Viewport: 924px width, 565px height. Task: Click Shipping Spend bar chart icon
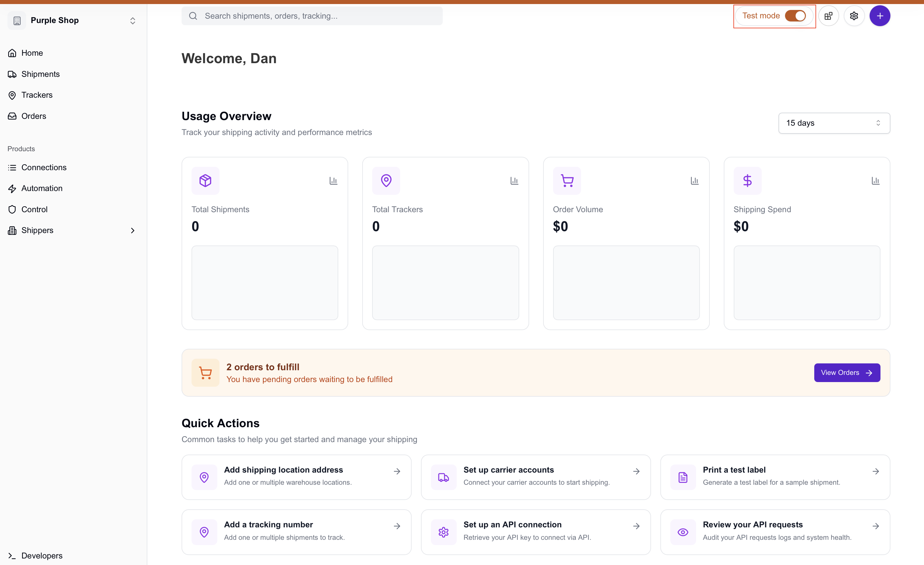(875, 181)
